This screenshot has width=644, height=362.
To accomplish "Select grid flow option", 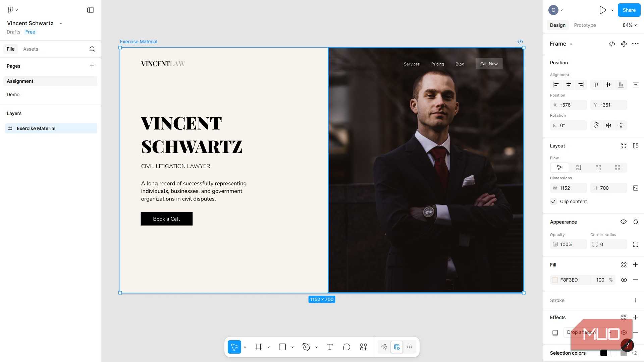I will click(618, 168).
